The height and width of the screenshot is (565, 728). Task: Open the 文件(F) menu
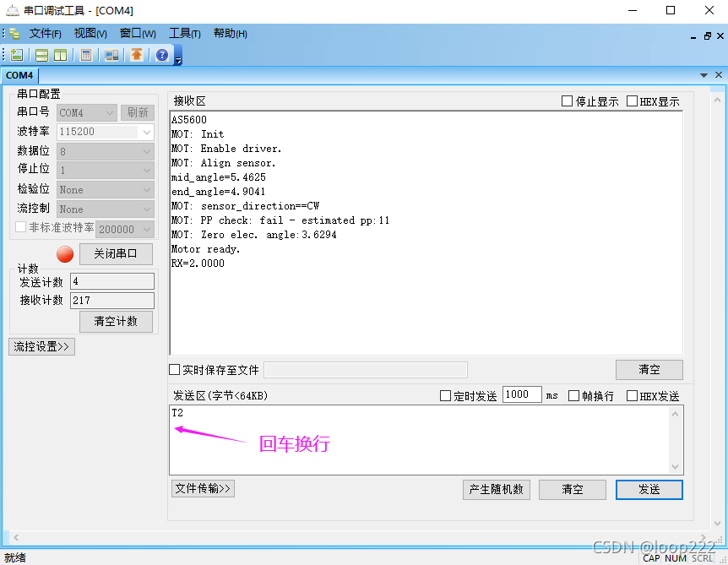pos(45,34)
